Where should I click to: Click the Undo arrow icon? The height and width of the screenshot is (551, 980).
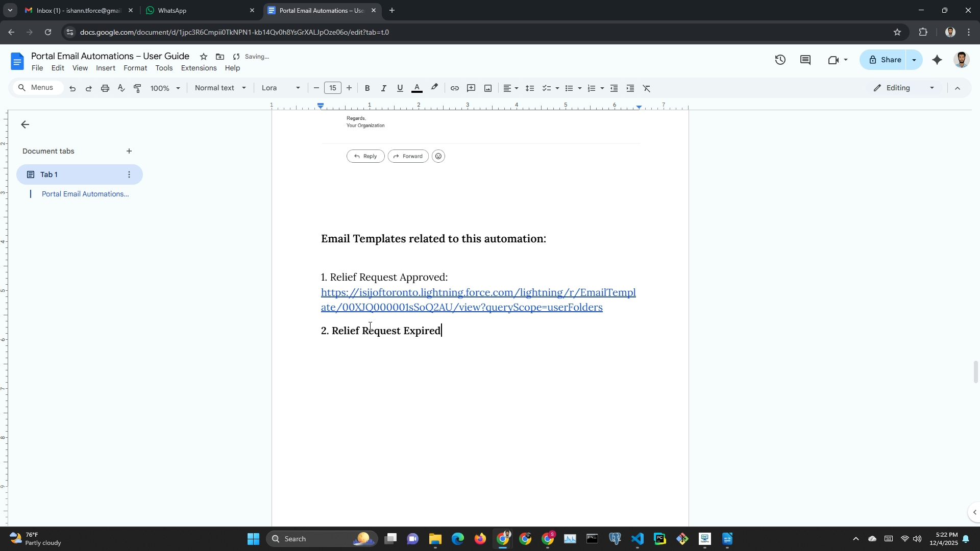72,88
